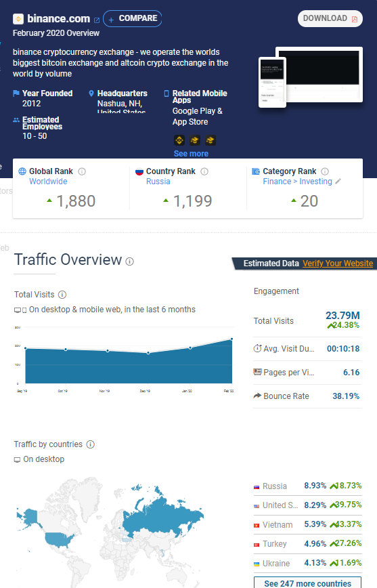Click the Category Rank info icon
The image size is (377, 588).
click(325, 171)
